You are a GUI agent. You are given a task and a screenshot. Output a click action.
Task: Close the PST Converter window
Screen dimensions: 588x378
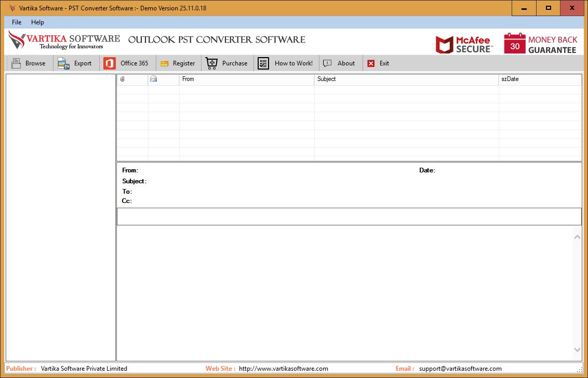pos(572,8)
